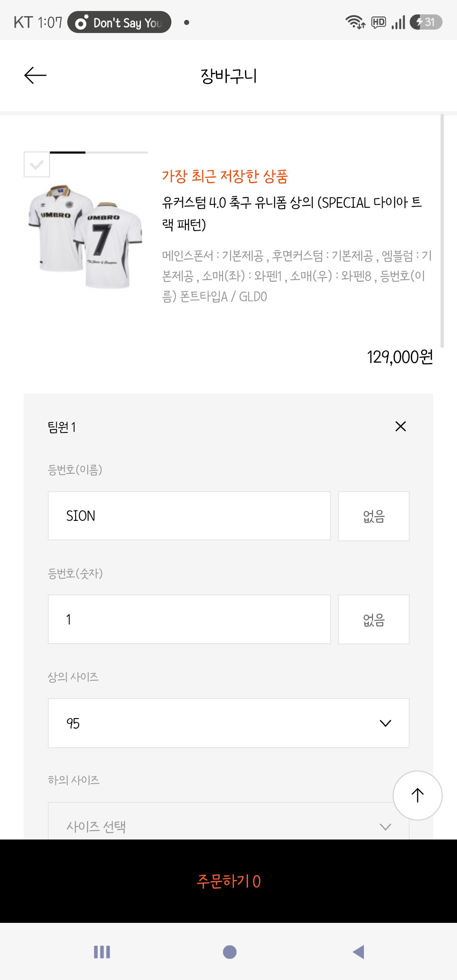
Task: Tap Android home circle button
Action: [229, 952]
